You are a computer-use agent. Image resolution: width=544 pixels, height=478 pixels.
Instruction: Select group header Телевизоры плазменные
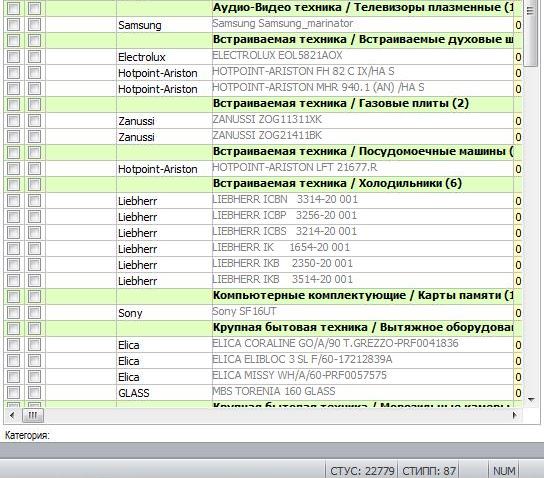tap(363, 7)
